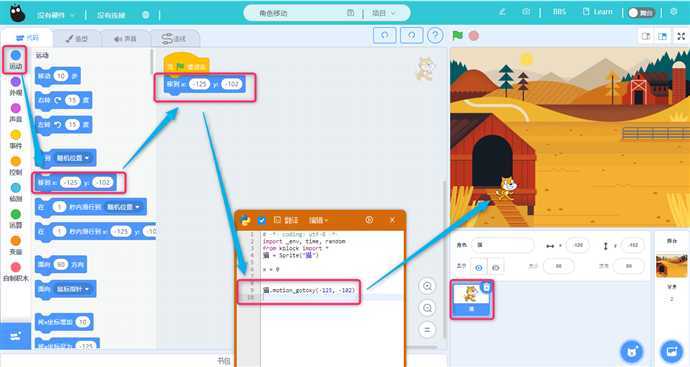Enter full screen stage mode
Viewport: 690px width, 367px height.
tap(681, 36)
